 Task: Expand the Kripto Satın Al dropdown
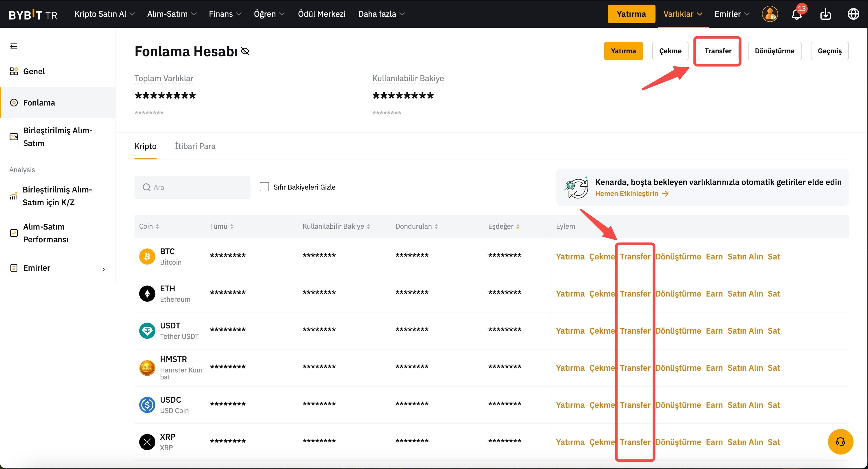[x=104, y=14]
